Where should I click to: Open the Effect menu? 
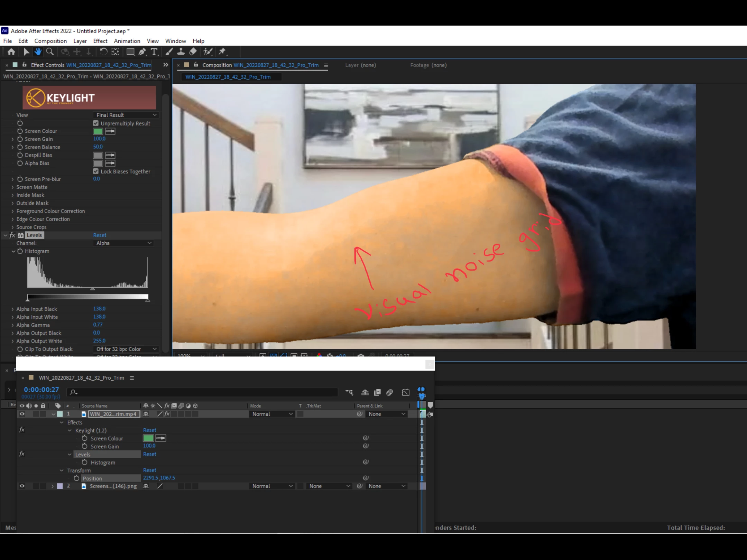coord(100,41)
